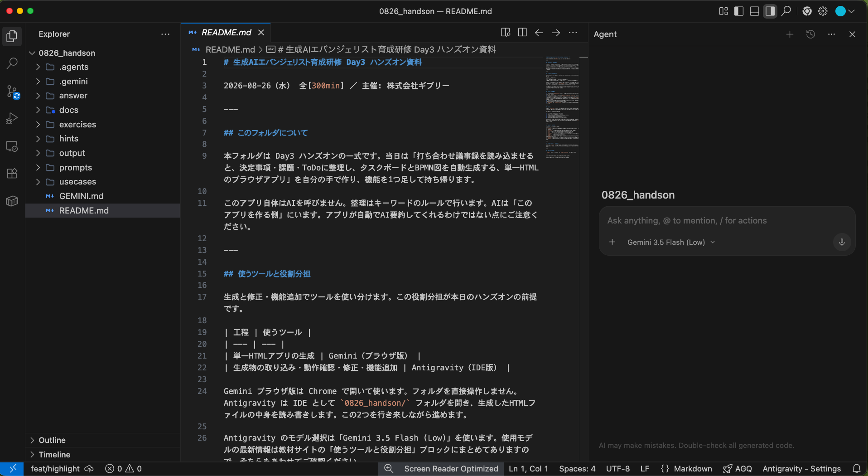Focus the Ask anything agent input field

727,221
